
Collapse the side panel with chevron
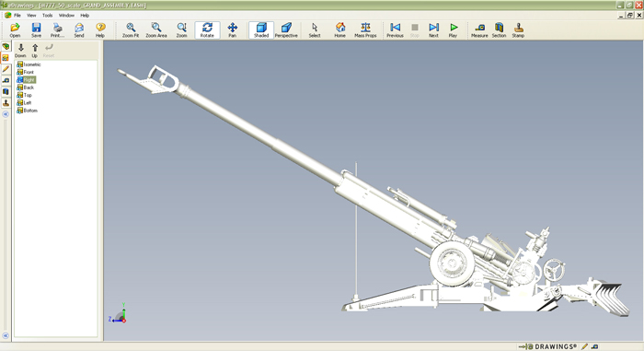pos(6,114)
